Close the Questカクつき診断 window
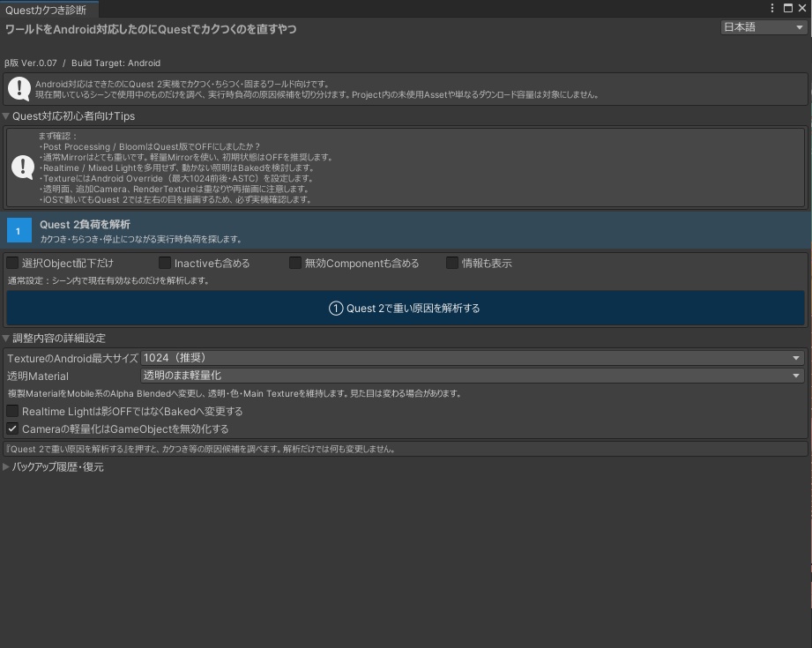Screen dimensions: 812x648 point(802,8)
